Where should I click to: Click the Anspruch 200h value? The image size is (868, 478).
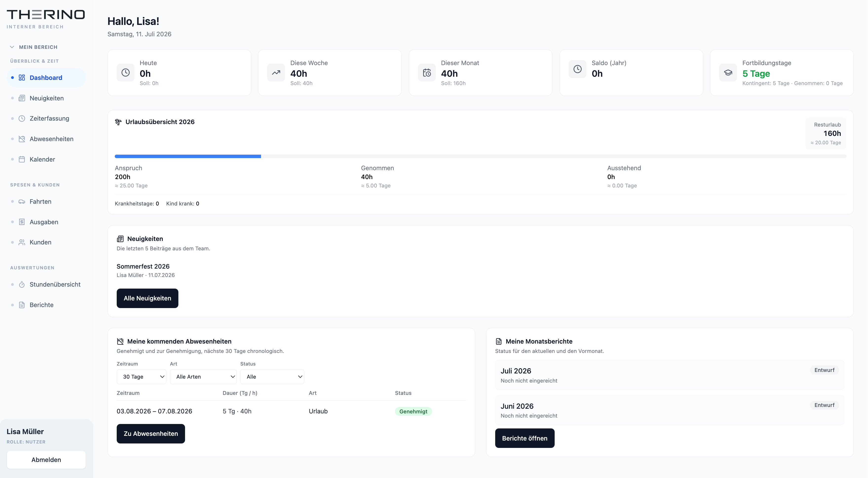point(123,177)
